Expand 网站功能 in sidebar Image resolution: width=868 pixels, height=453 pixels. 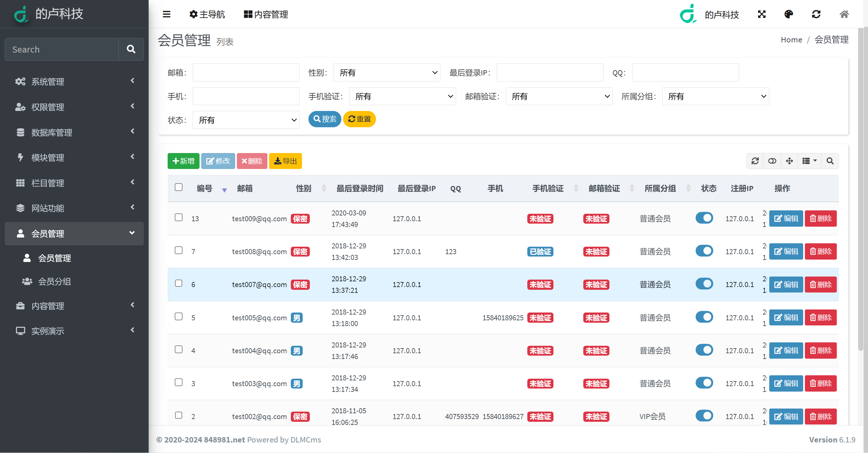tap(74, 208)
